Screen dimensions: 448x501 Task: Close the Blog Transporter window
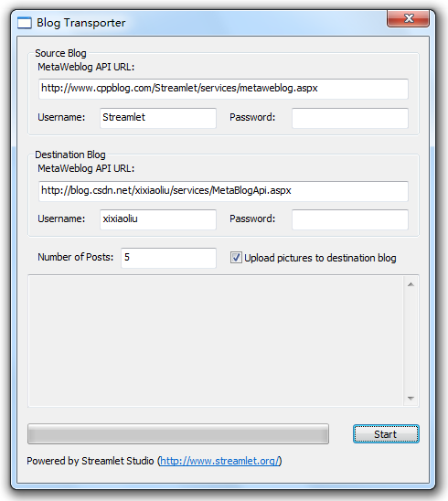click(408, 18)
